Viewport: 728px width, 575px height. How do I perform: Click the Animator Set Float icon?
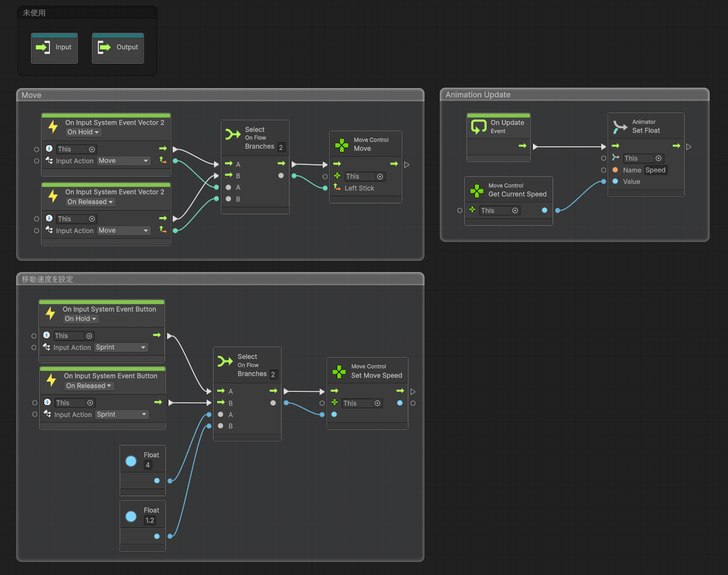pyautogui.click(x=620, y=126)
